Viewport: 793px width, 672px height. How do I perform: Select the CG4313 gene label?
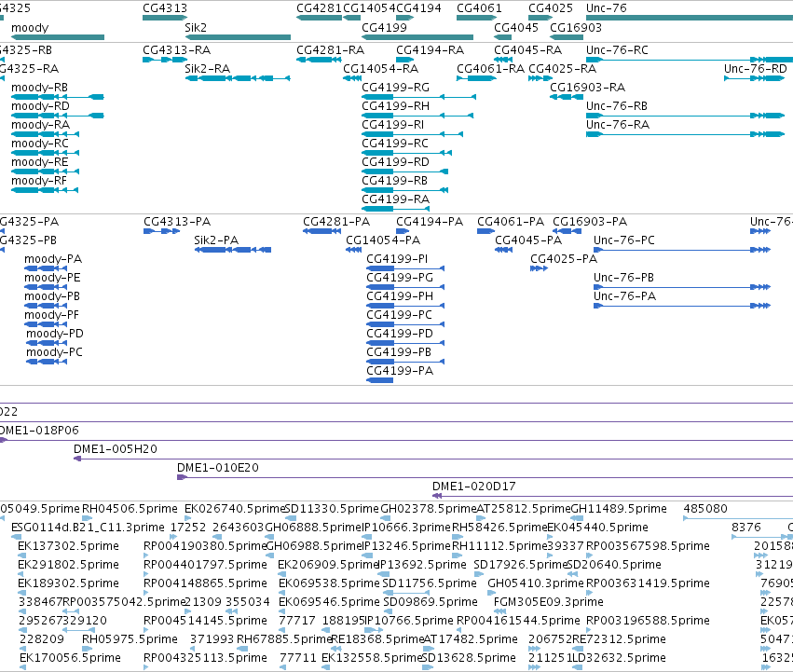[x=165, y=8]
